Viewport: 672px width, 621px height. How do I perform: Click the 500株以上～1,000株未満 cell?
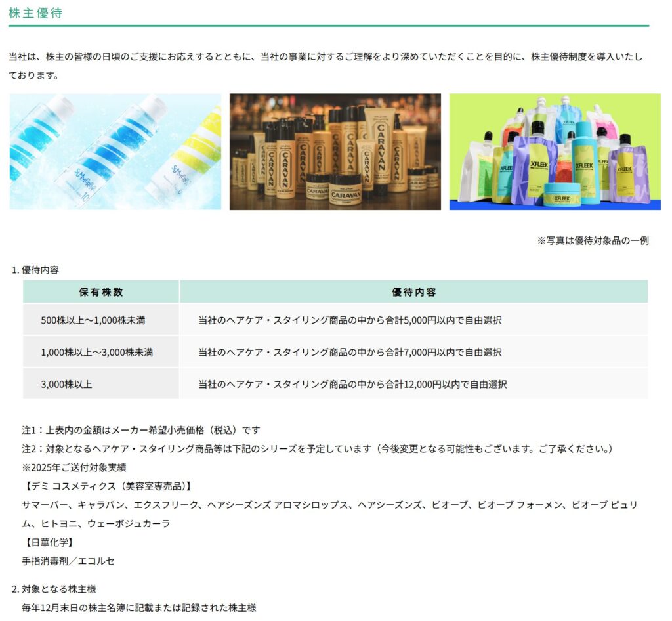coord(101,320)
